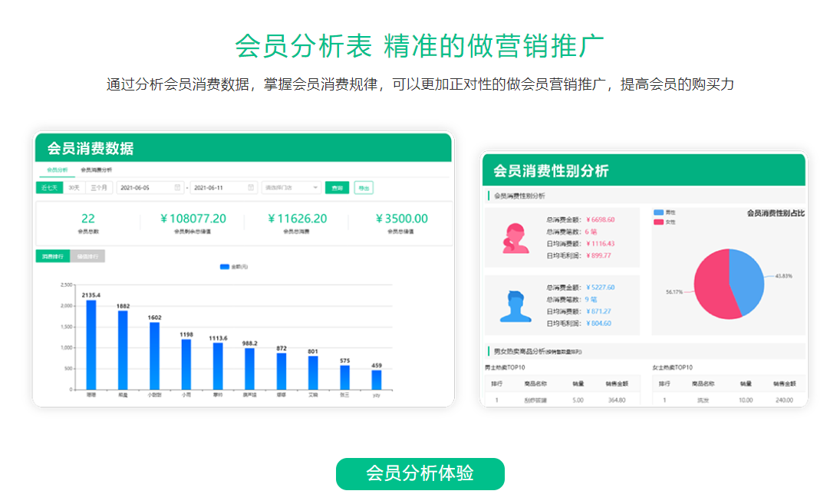Click the blue male avatar icon
The height and width of the screenshot is (504, 840).
(x=515, y=306)
